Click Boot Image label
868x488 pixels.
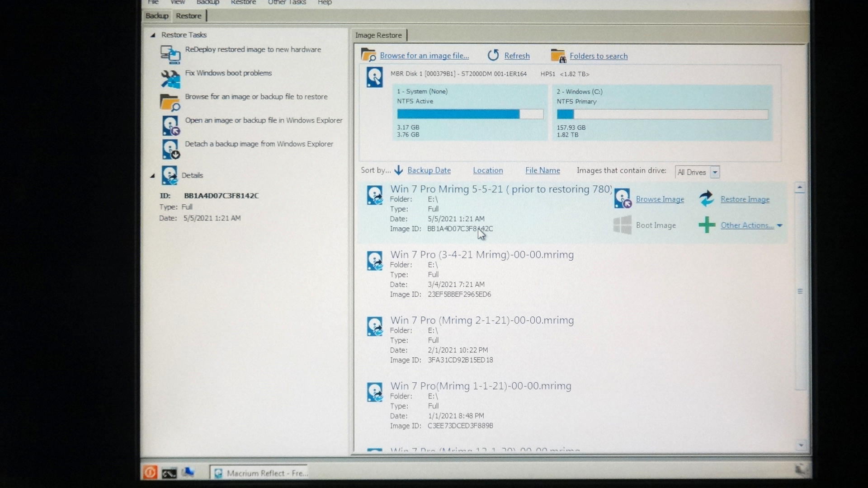[656, 225]
